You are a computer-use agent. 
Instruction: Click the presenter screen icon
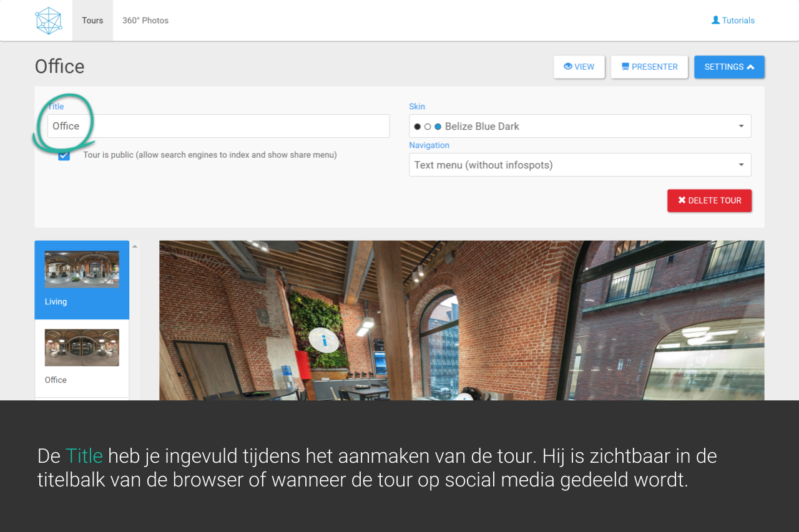[x=625, y=67]
